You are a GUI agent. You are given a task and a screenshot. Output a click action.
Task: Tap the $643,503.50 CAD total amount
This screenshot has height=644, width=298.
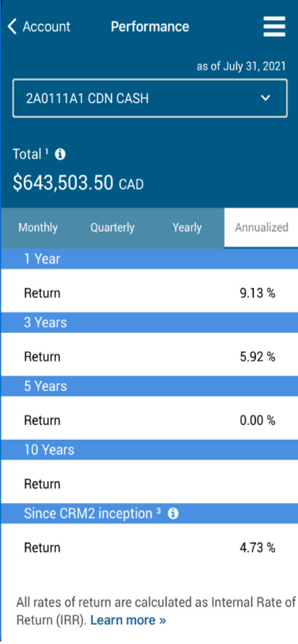click(78, 183)
